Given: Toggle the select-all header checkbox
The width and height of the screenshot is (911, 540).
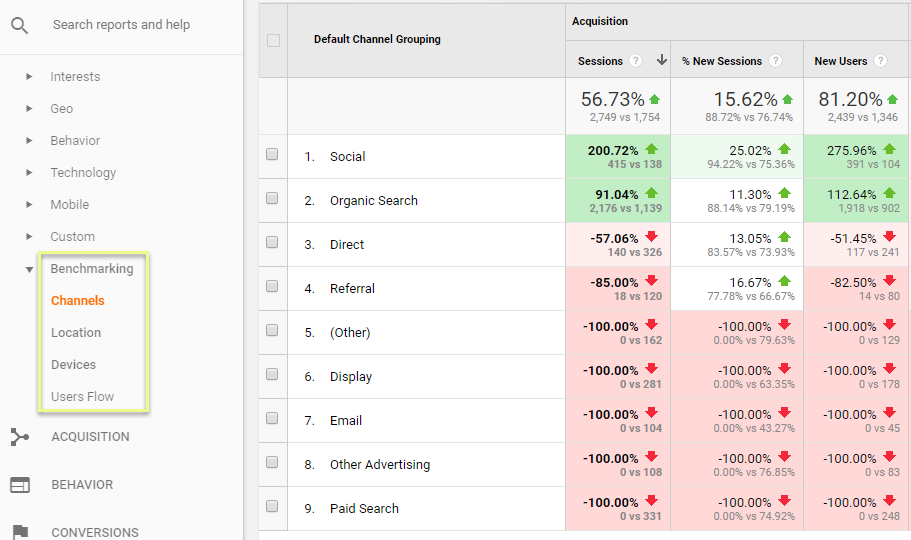Looking at the screenshot, I should (273, 41).
